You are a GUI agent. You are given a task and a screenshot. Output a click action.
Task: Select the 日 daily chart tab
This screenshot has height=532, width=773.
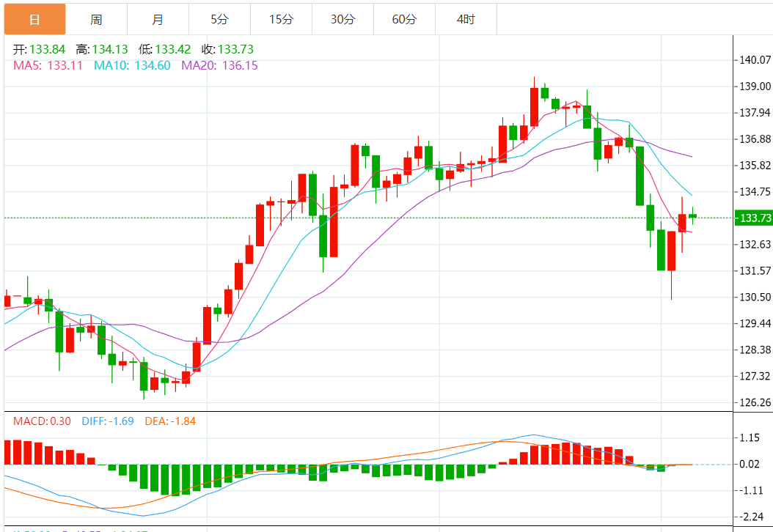35,19
